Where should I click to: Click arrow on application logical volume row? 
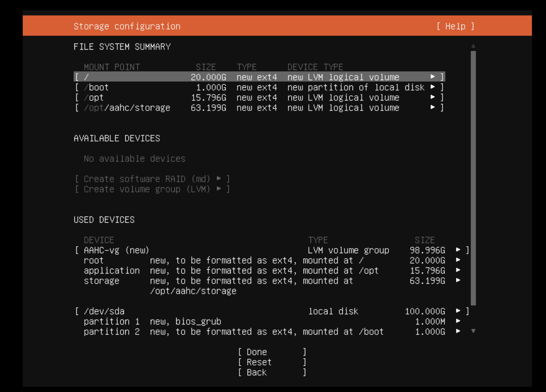[x=458, y=270]
